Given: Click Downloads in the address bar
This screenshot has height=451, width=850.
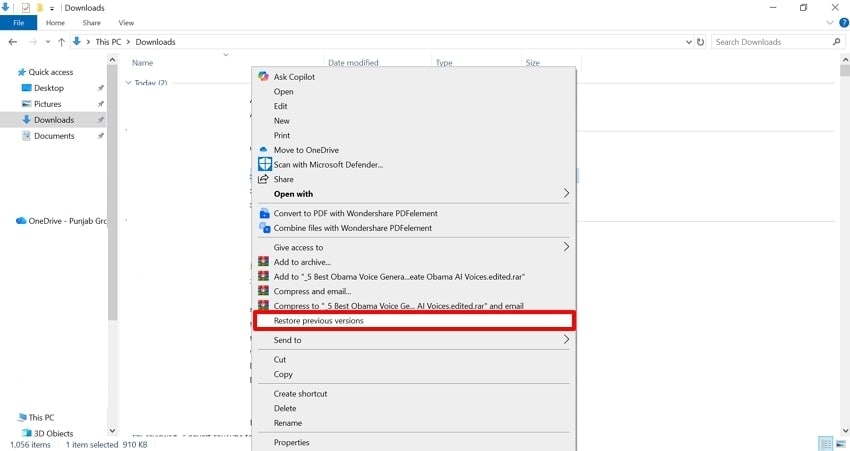Looking at the screenshot, I should pos(156,42).
